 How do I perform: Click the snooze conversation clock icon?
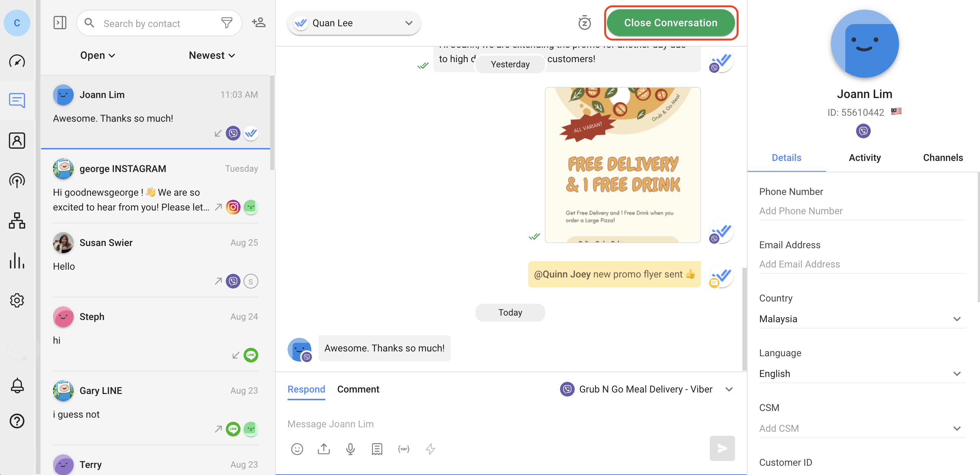click(584, 23)
